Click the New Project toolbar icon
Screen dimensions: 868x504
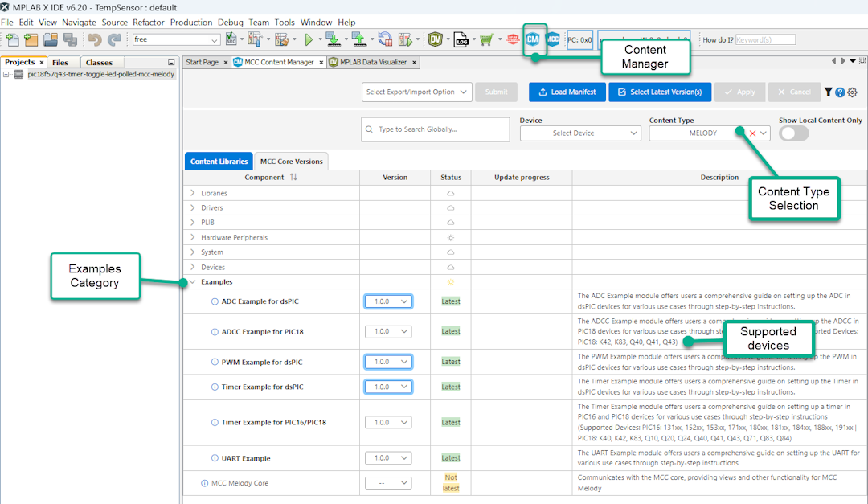coord(31,39)
